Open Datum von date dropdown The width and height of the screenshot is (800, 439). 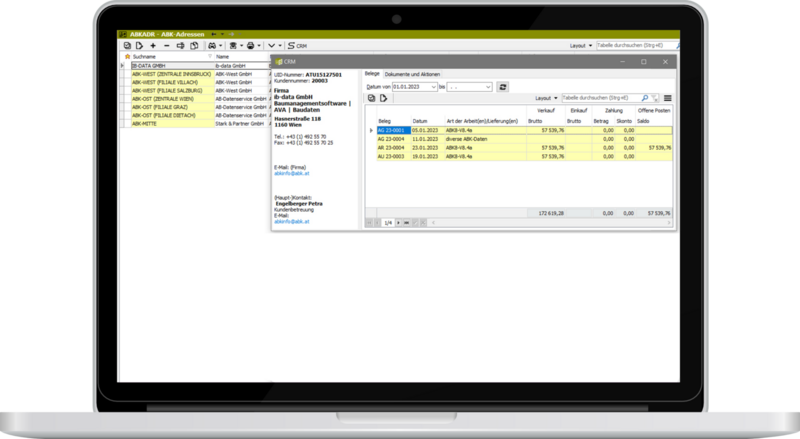tap(434, 87)
